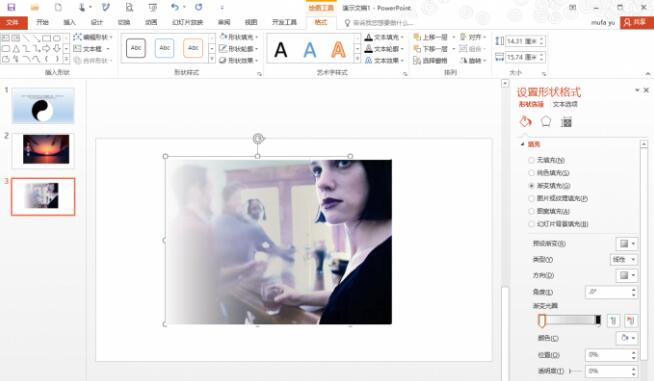Open Text Effects (文本效果) dropdown
Screen dimensions: 654x381
(384, 61)
